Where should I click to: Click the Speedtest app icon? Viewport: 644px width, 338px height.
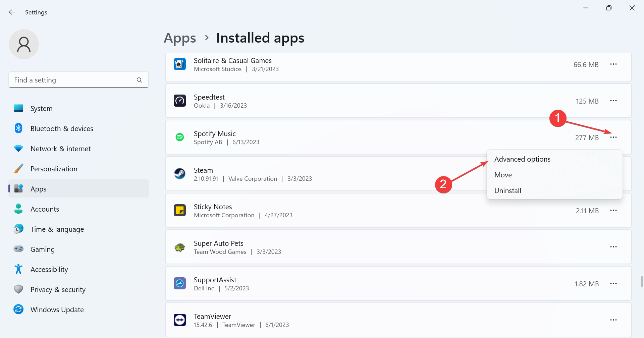pyautogui.click(x=180, y=101)
